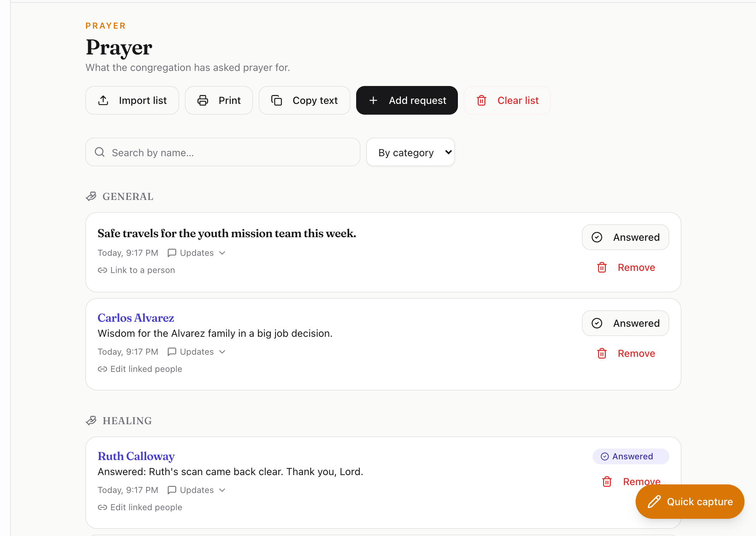756x536 pixels.
Task: Expand Updates on the youth mission team request
Action: click(x=197, y=253)
